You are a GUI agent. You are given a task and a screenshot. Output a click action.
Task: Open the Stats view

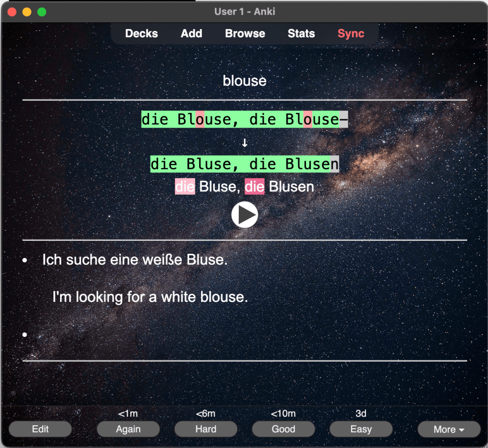pyautogui.click(x=301, y=34)
